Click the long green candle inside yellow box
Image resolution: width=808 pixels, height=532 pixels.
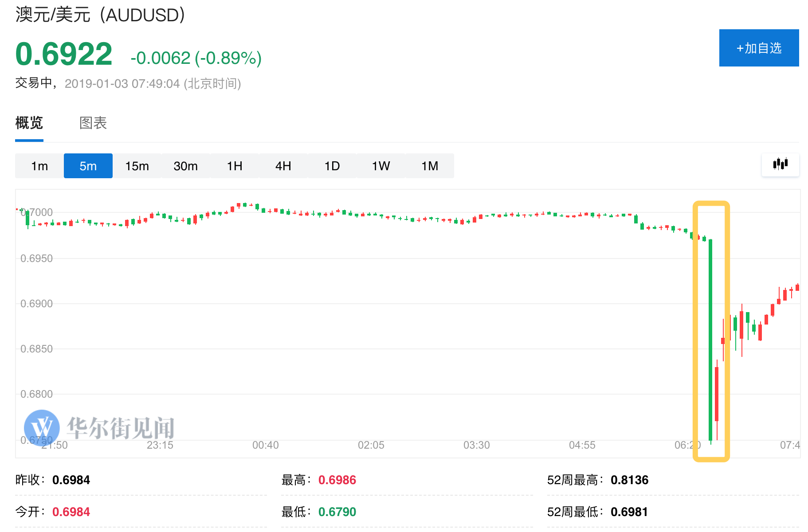click(x=710, y=337)
